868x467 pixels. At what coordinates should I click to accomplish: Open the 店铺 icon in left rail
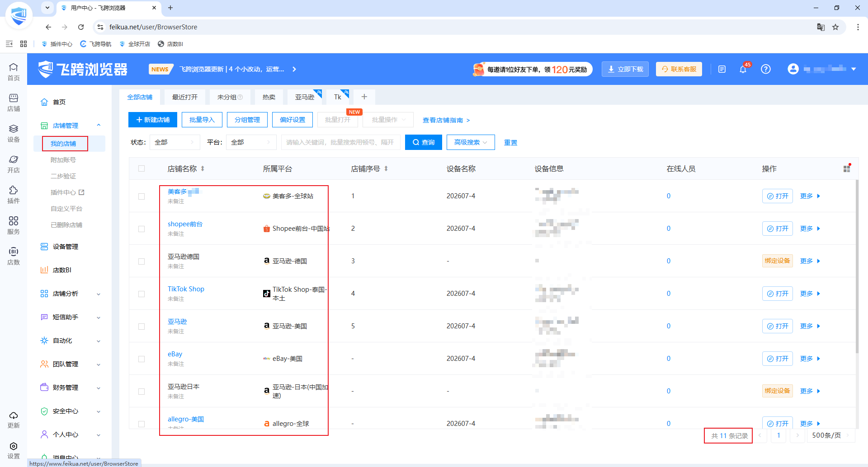pyautogui.click(x=14, y=103)
